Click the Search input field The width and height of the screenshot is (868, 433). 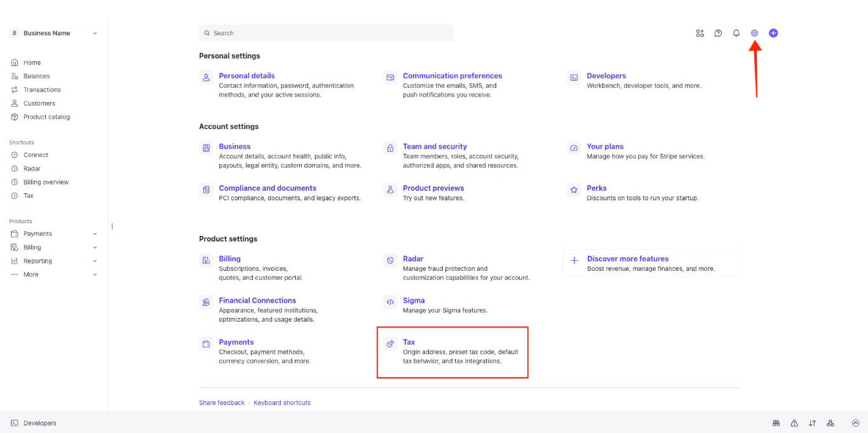click(x=326, y=33)
